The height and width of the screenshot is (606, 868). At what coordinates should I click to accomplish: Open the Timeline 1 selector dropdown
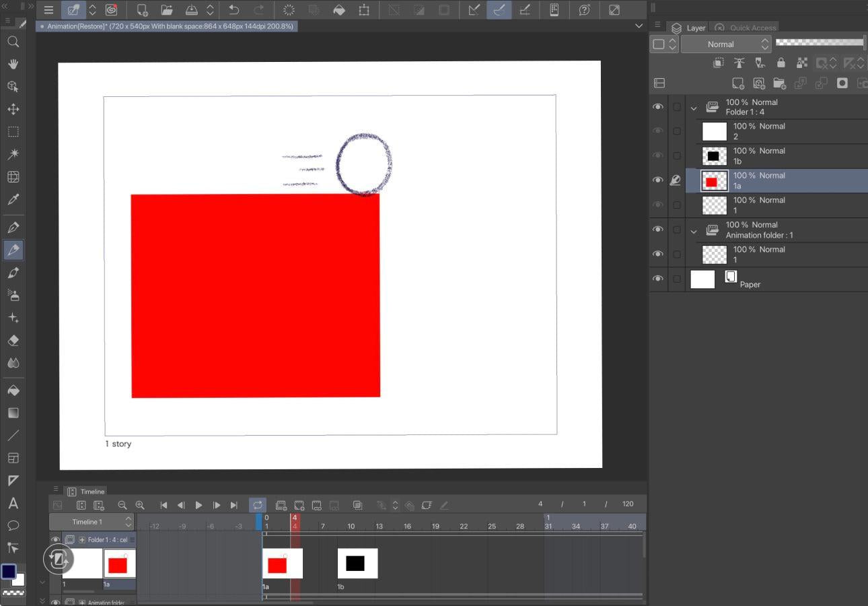click(92, 522)
